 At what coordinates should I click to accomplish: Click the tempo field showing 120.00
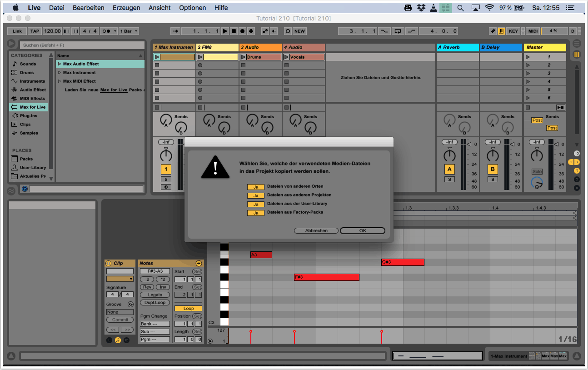pyautogui.click(x=52, y=31)
